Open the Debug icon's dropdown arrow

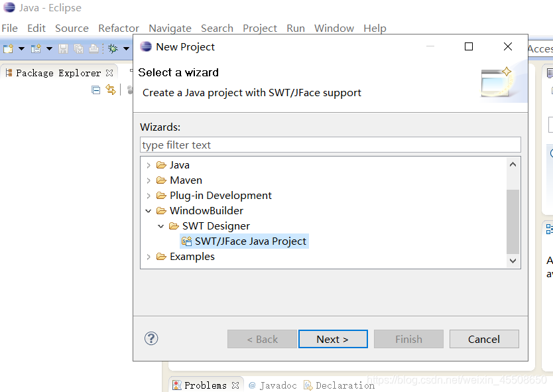[x=126, y=48]
